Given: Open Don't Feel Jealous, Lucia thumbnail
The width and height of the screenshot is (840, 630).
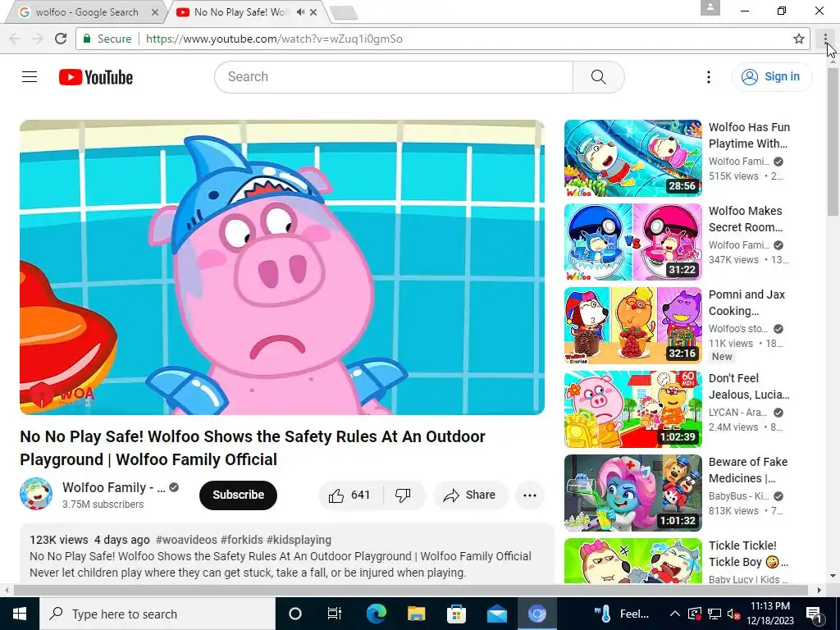Looking at the screenshot, I should pyautogui.click(x=632, y=409).
